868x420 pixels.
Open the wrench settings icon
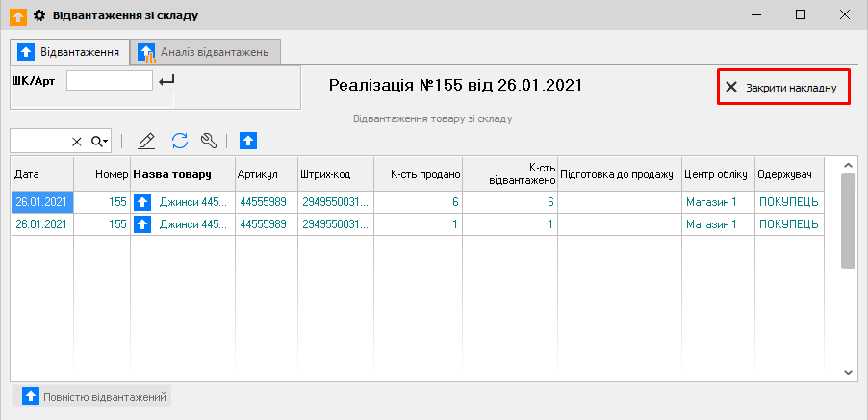coord(209,141)
